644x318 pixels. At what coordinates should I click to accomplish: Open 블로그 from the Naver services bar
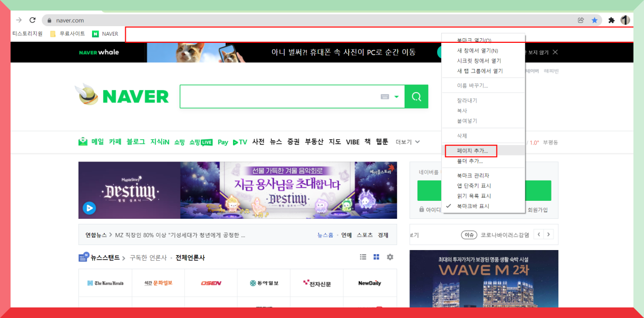135,142
